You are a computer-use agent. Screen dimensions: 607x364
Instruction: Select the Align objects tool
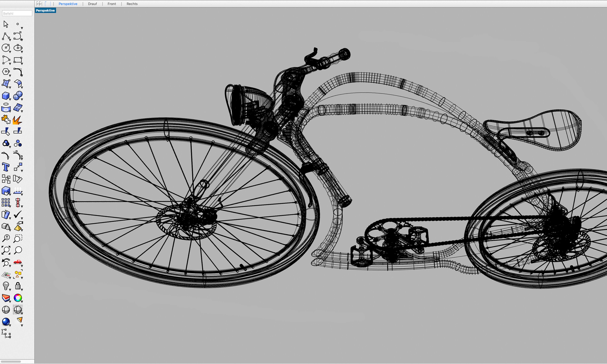tap(18, 203)
